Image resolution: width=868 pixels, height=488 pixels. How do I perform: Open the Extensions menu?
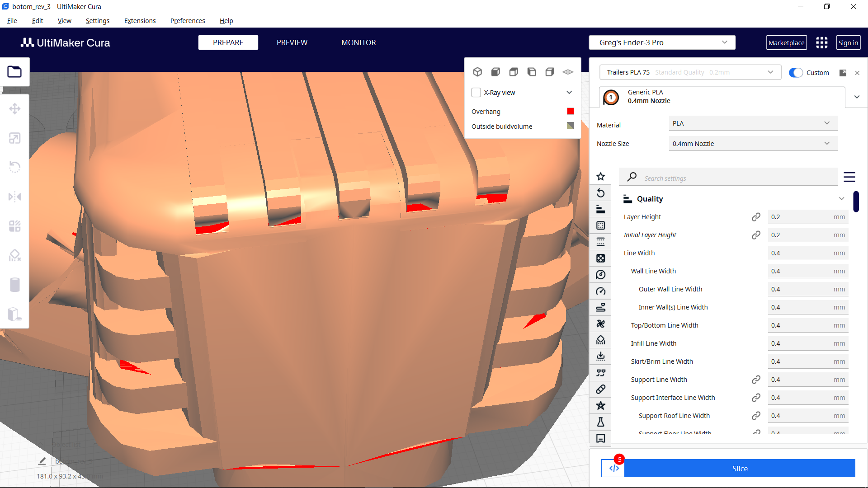point(140,21)
